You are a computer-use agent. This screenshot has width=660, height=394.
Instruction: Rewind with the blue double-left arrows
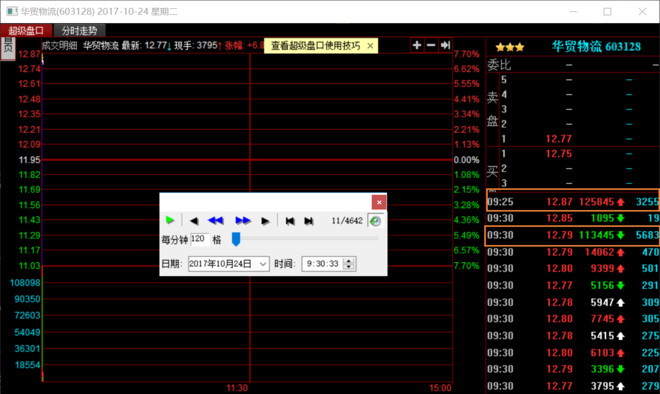coord(216,221)
